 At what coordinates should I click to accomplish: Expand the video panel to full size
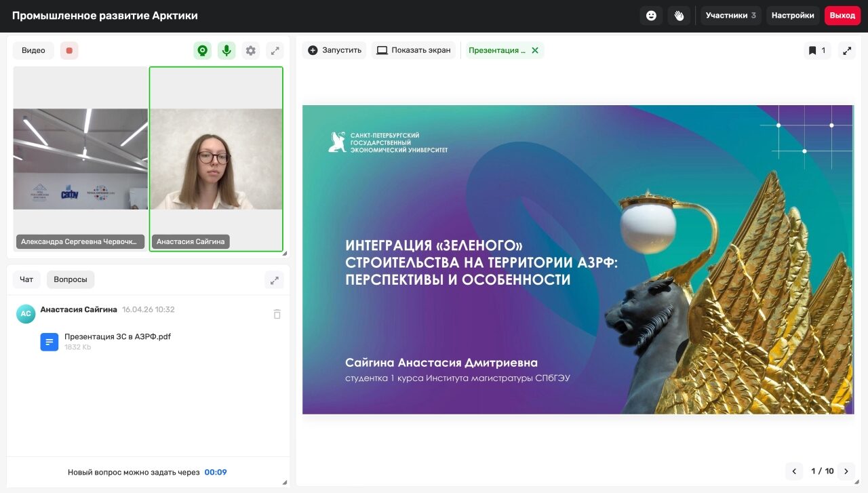275,50
